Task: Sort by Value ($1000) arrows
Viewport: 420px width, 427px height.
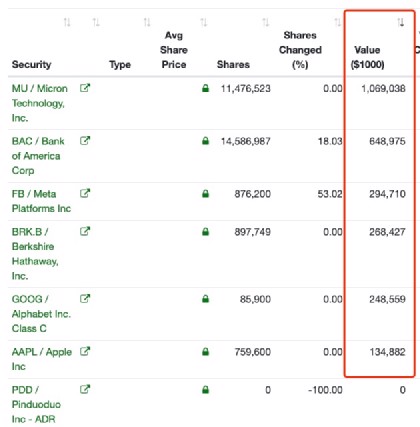Action: pyautogui.click(x=400, y=23)
